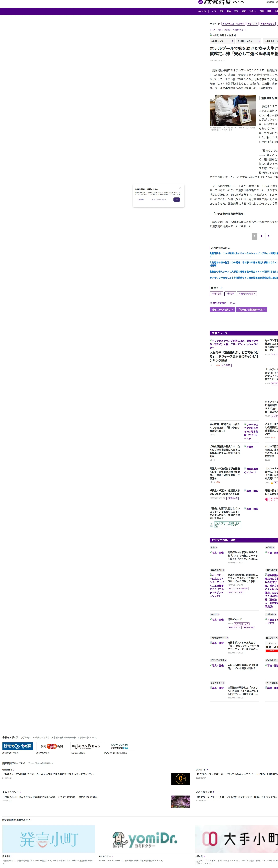Open the 九州発トップ tab

pos(222,41)
